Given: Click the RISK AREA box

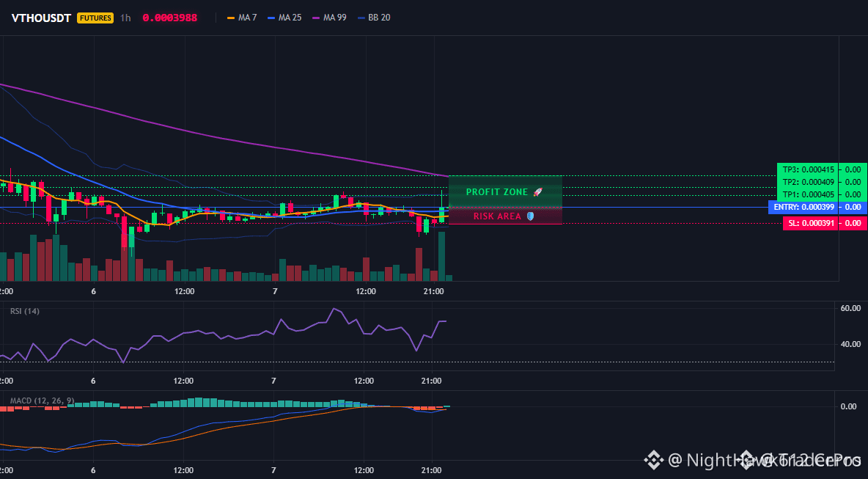Looking at the screenshot, I should click(505, 216).
